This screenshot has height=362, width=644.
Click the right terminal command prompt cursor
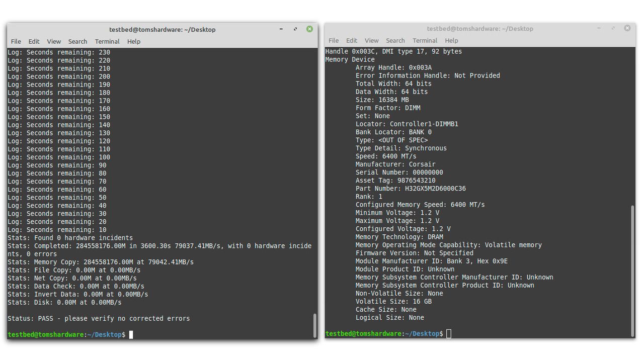(x=449, y=334)
